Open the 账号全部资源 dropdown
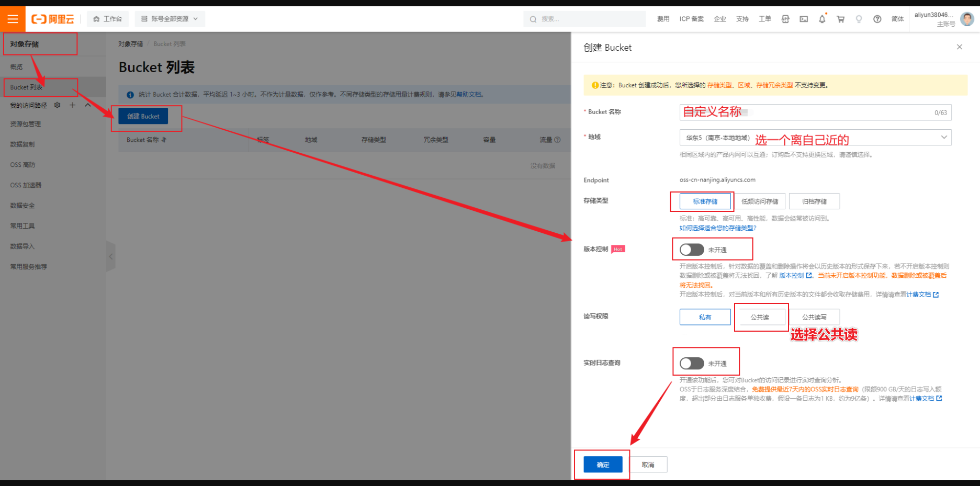The height and width of the screenshot is (486, 980). click(x=170, y=18)
